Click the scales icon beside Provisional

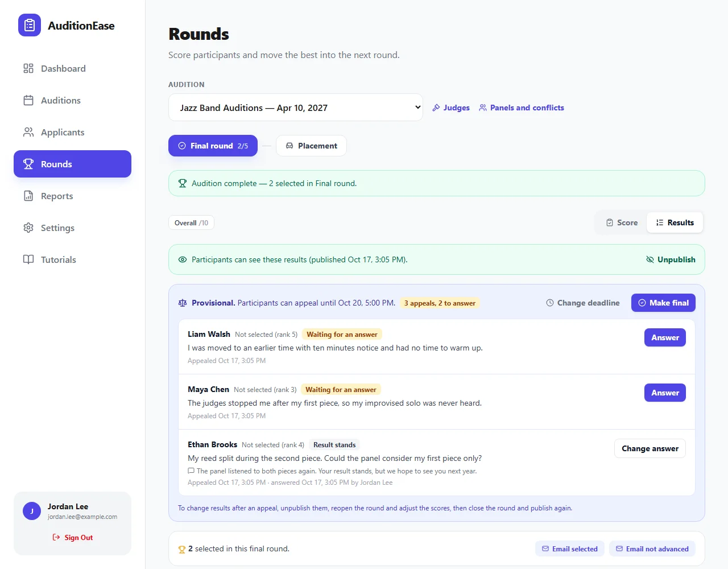(183, 303)
